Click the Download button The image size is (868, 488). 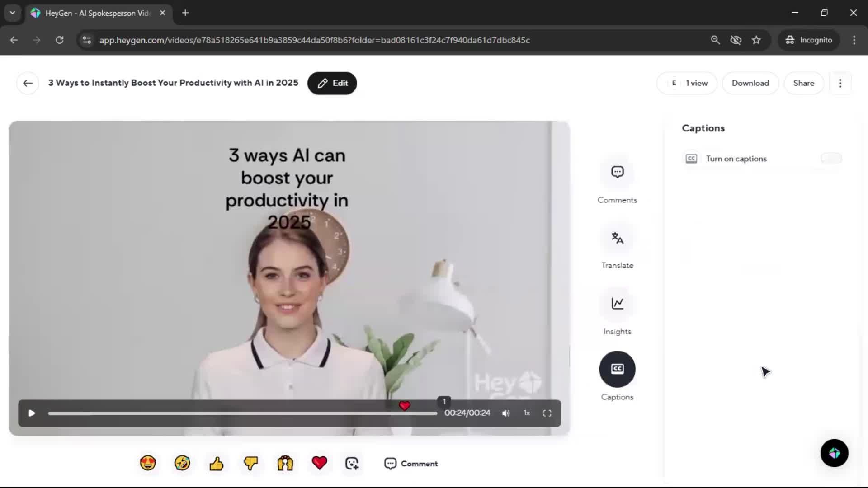(750, 83)
